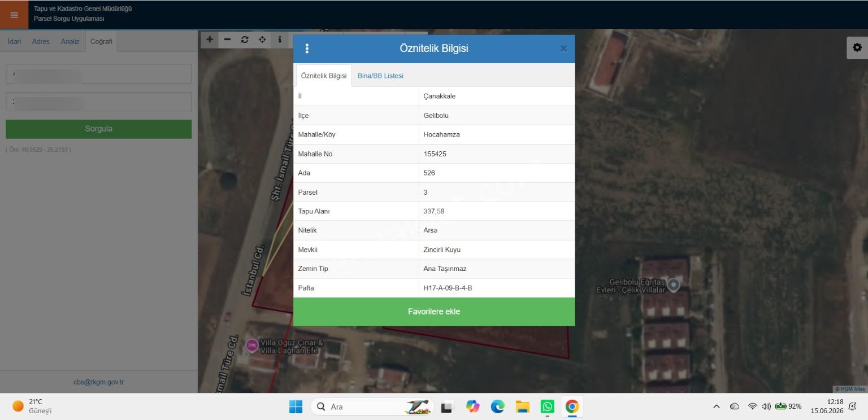Open Copilot from the taskbar
Image resolution: width=868 pixels, height=420 pixels.
click(472, 406)
